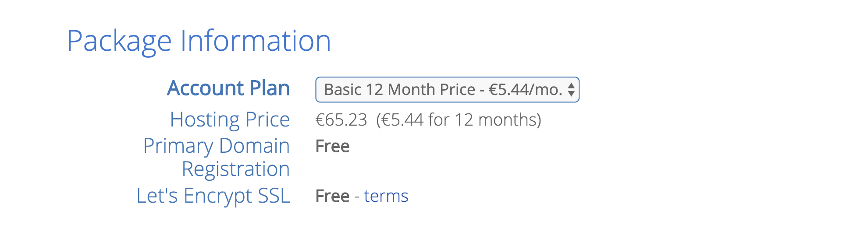Click Free beside Let's Encrypt SSL
Screen dimensions: 868x246
click(332, 196)
